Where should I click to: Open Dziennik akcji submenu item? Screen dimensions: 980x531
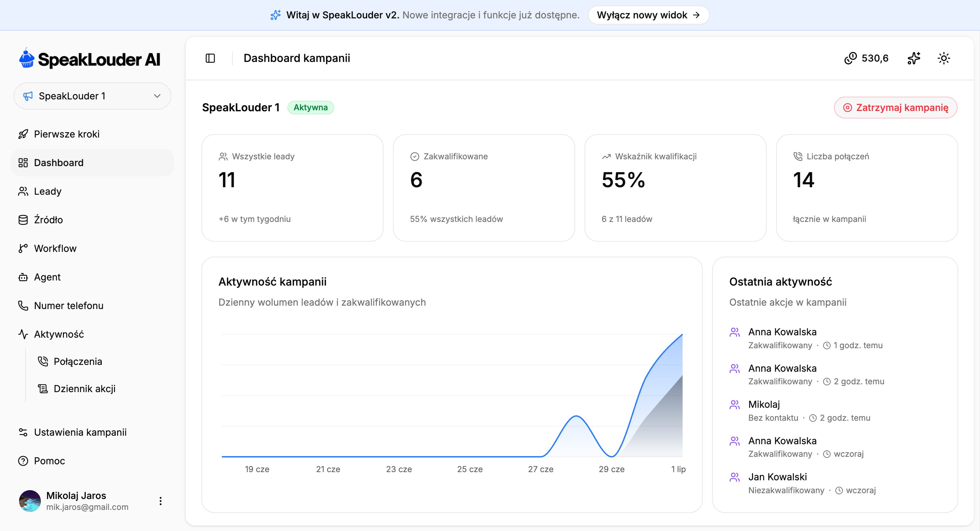click(x=102, y=389)
